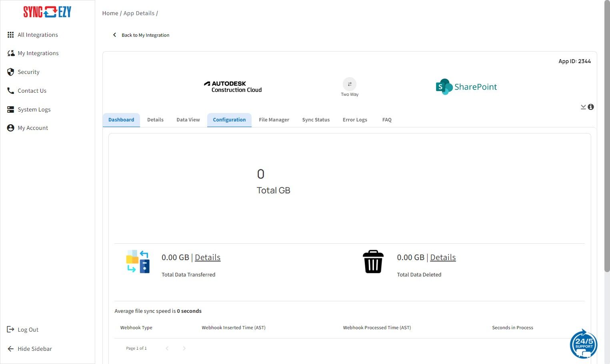Go to Security page
The image size is (610, 364).
[x=28, y=72]
